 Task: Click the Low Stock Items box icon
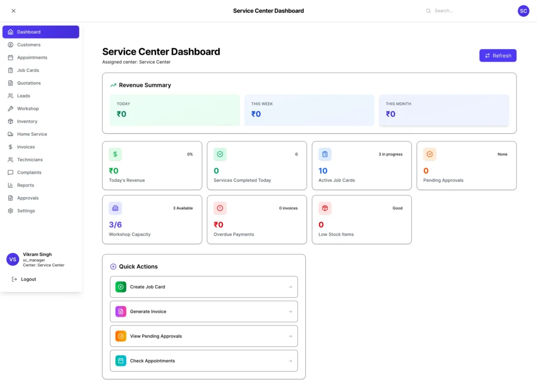325,208
